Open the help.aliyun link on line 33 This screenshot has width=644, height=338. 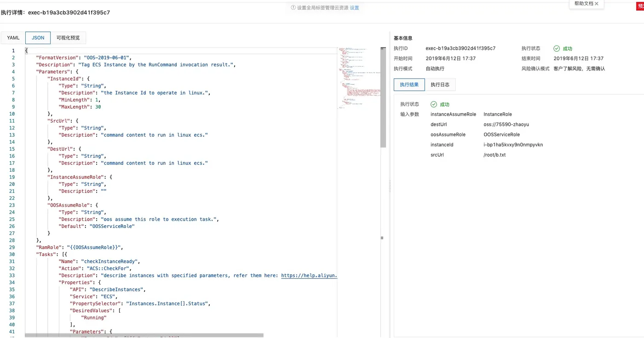309,275
